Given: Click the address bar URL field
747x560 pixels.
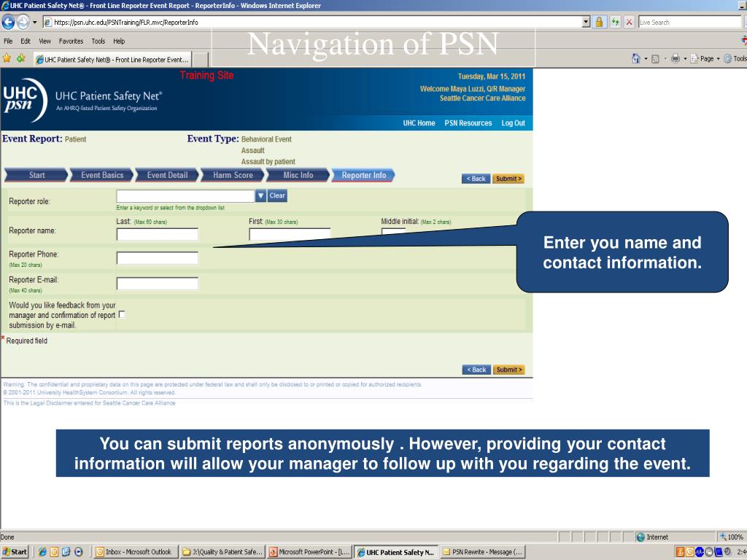Looking at the screenshot, I should [x=312, y=22].
